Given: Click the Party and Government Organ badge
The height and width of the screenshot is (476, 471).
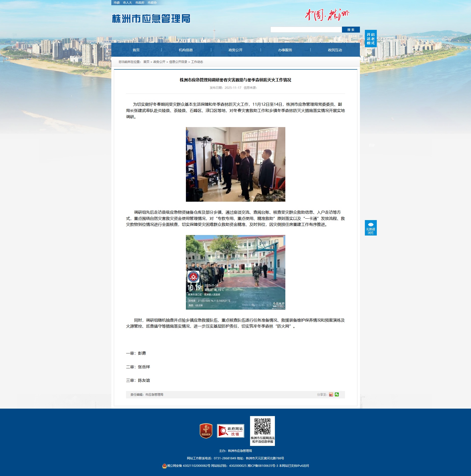Looking at the screenshot, I should [206, 431].
